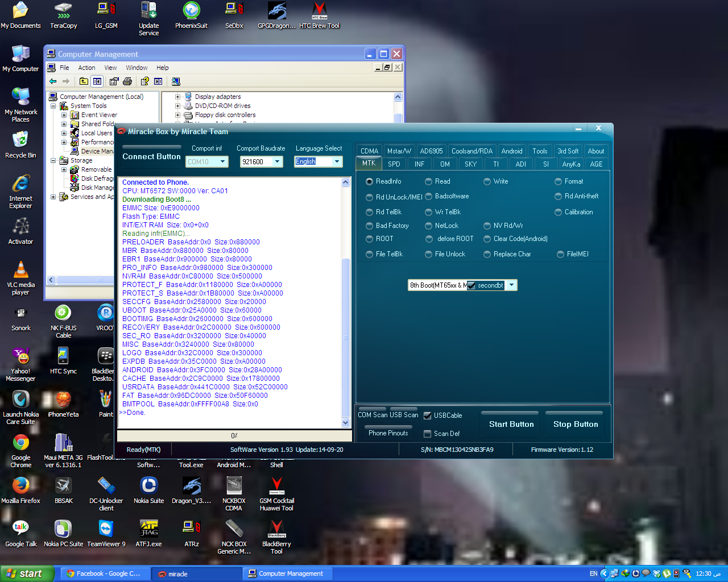This screenshot has height=582, width=728.
Task: Launch PhoenixSuit from the desktop
Action: click(191, 15)
